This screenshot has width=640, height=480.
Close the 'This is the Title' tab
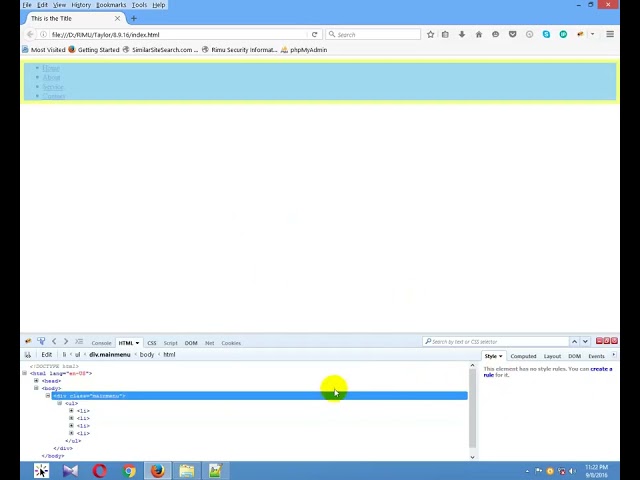(x=117, y=19)
